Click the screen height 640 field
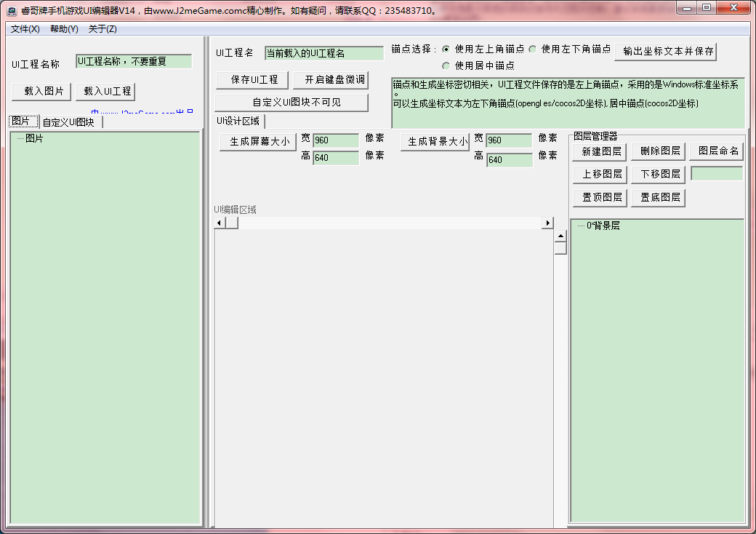 [336, 158]
